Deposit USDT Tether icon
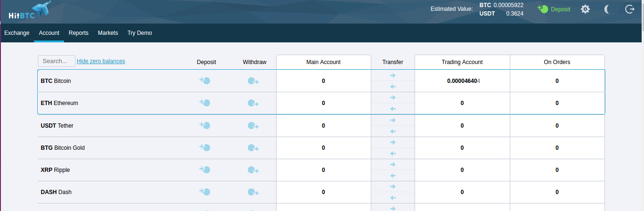 pyautogui.click(x=205, y=126)
